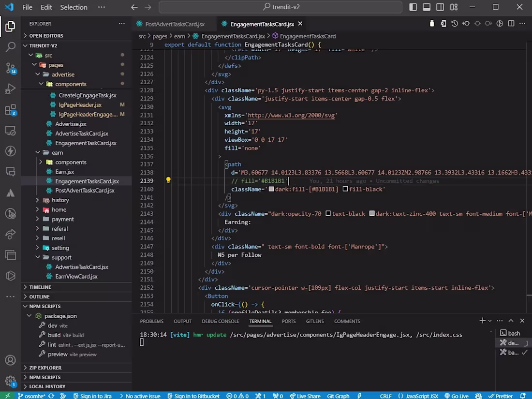
Task: Open the file history clock icon in editor toolbar
Action: tap(455, 23)
